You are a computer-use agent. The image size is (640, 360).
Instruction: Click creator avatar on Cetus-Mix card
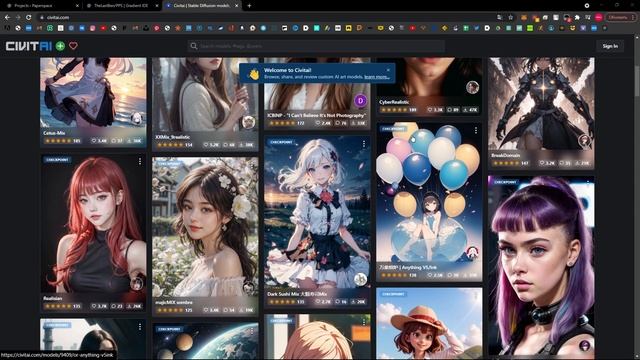[137, 119]
